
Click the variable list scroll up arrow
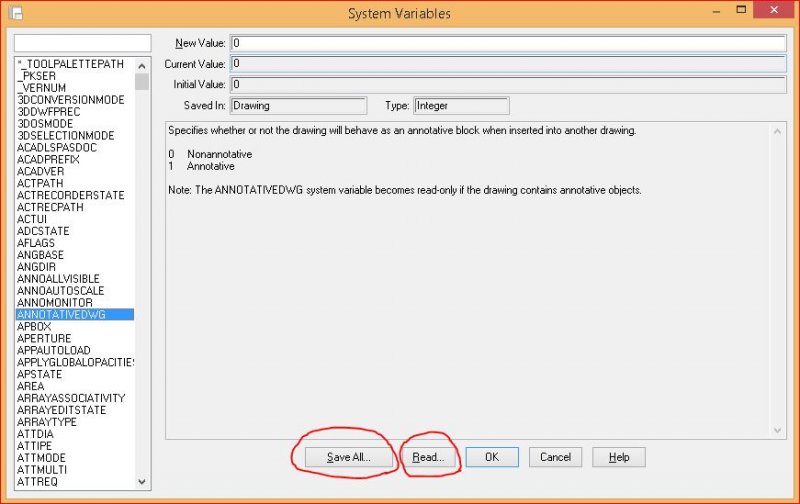click(x=142, y=66)
